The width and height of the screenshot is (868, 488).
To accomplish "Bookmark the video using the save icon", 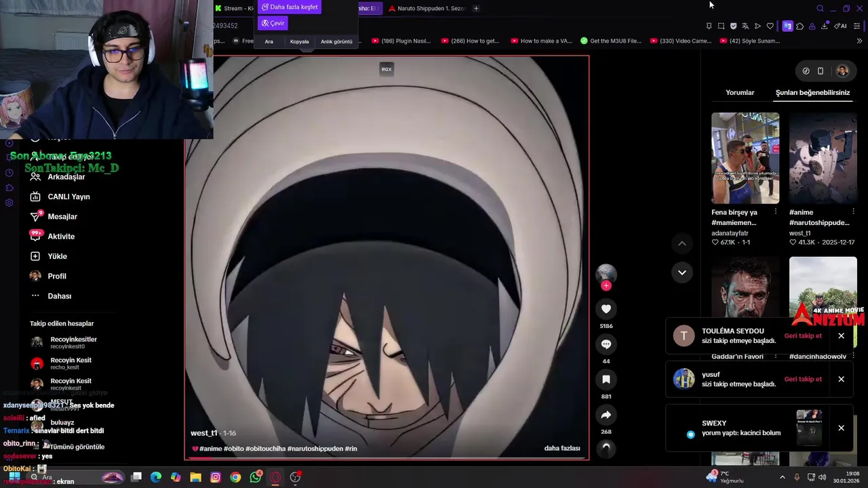I will click(606, 380).
